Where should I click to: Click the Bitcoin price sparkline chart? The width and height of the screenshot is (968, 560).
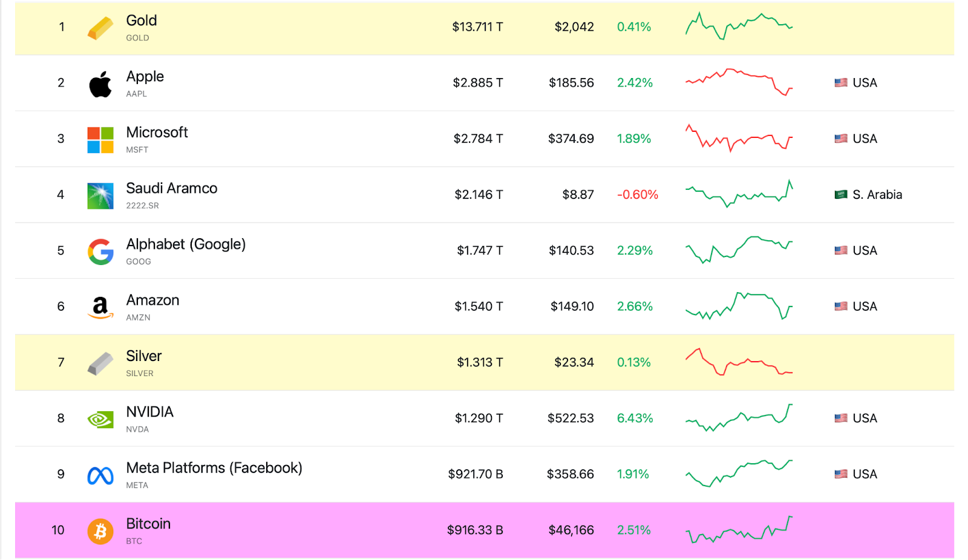[739, 529]
